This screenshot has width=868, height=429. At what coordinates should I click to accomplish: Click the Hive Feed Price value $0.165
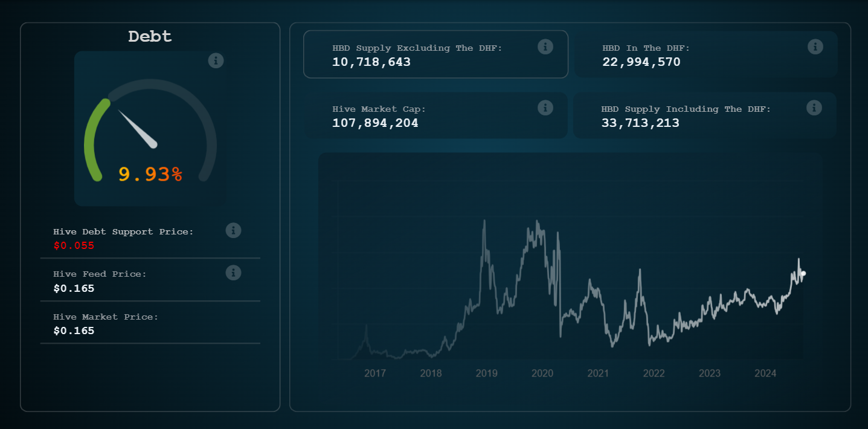coord(74,288)
